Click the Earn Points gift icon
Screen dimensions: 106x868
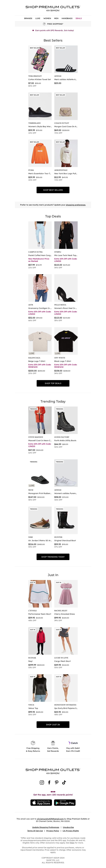click(53, 743)
